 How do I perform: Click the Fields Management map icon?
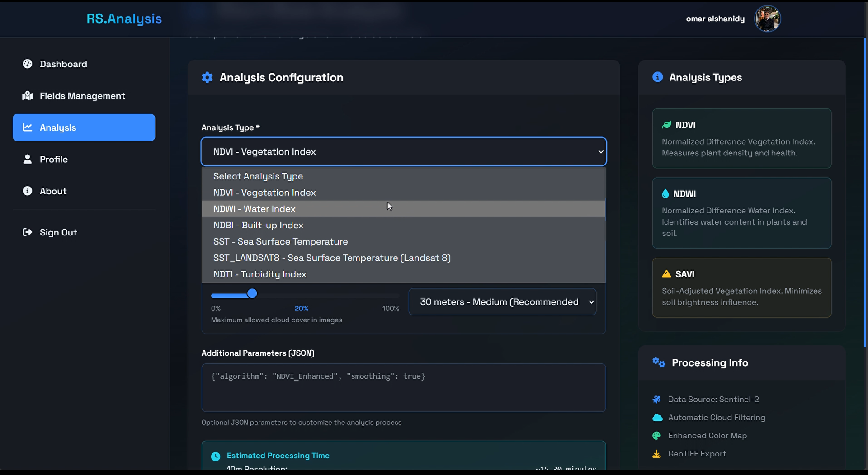(x=28, y=96)
